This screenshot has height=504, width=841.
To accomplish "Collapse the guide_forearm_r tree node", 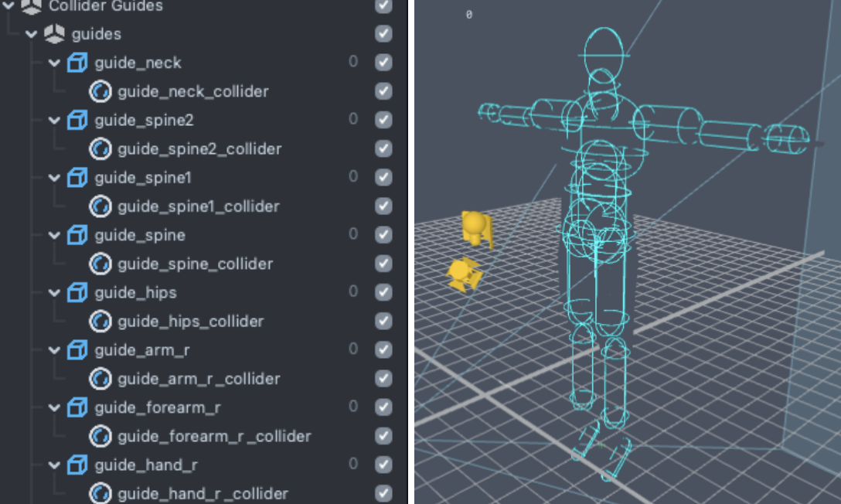I will 54,407.
